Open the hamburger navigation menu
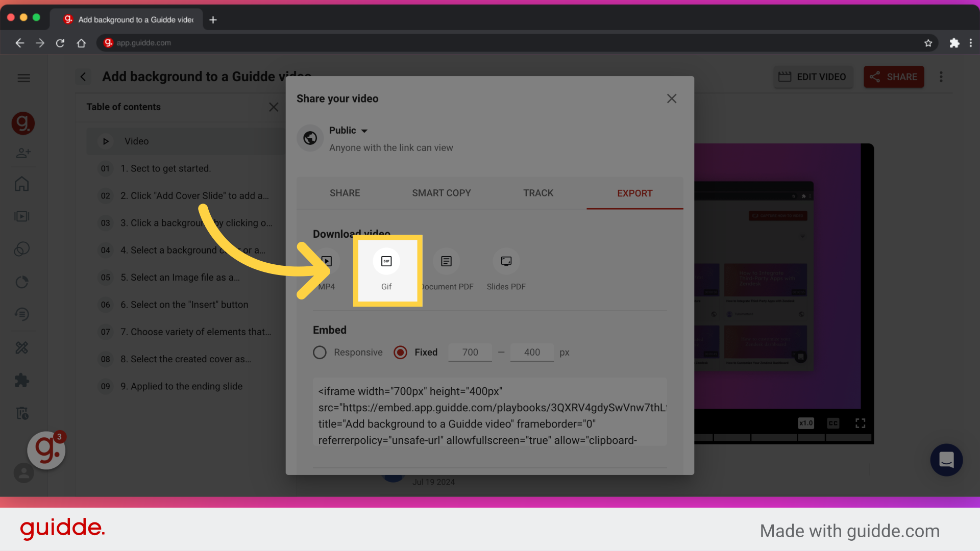The image size is (980, 551). (23, 78)
